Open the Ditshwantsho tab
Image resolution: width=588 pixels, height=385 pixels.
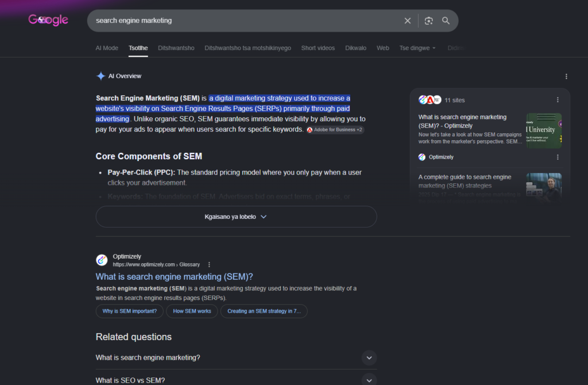[x=176, y=48]
